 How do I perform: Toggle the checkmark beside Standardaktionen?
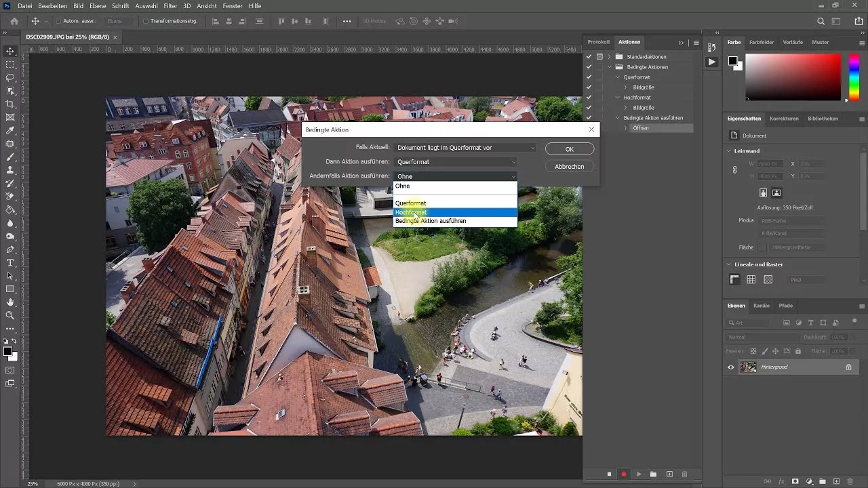pos(589,56)
